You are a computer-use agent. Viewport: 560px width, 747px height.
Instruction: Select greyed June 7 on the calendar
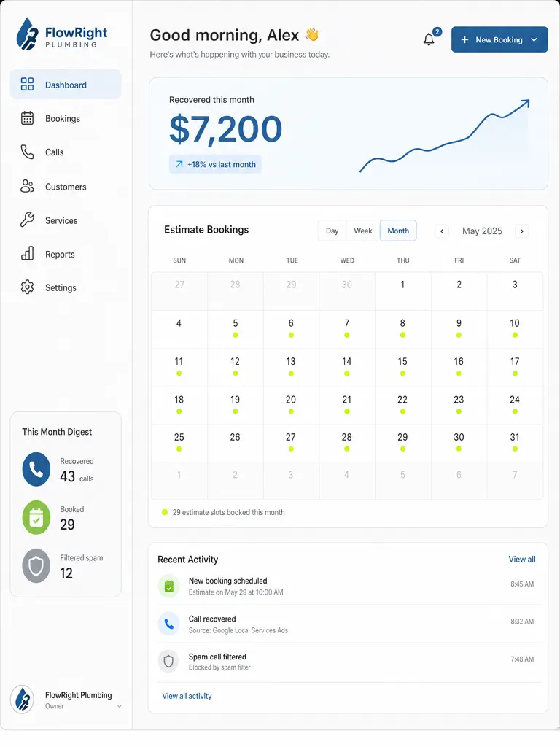point(515,481)
